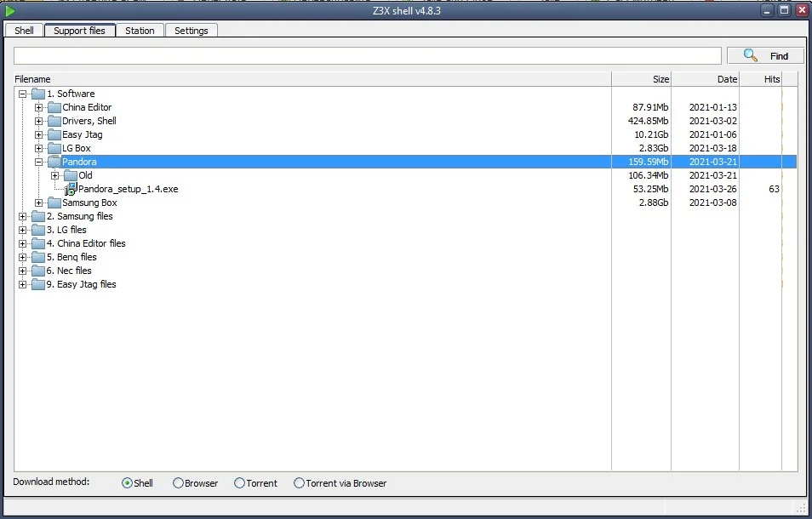Click the green play icon in title bar
Screen dimensions: 812x519
coord(10,10)
